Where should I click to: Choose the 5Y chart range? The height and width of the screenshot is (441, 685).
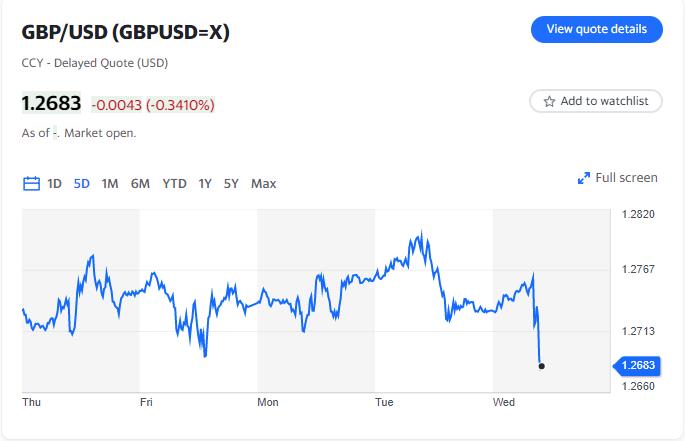(x=231, y=183)
